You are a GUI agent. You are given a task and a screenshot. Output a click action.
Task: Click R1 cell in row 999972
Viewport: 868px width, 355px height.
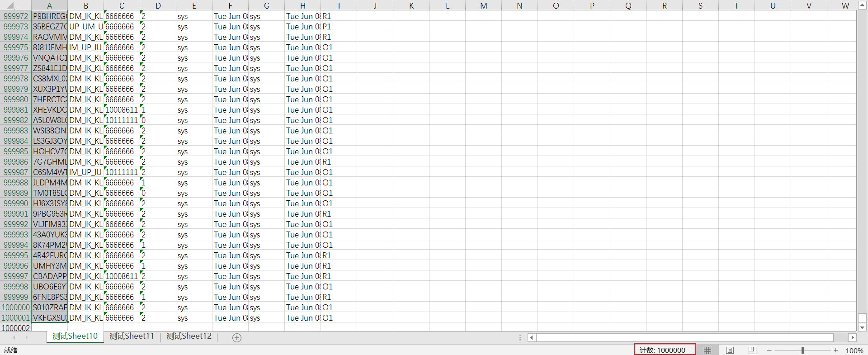tap(339, 16)
